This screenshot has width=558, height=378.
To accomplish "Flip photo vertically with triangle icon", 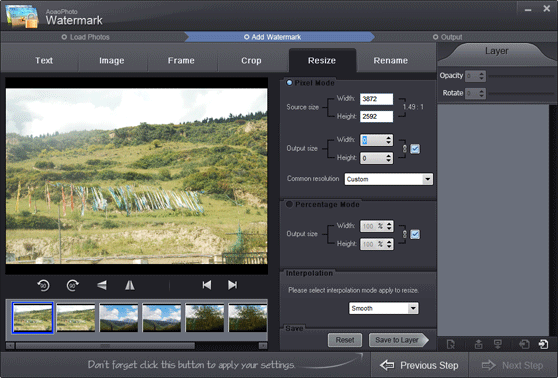I will (102, 285).
